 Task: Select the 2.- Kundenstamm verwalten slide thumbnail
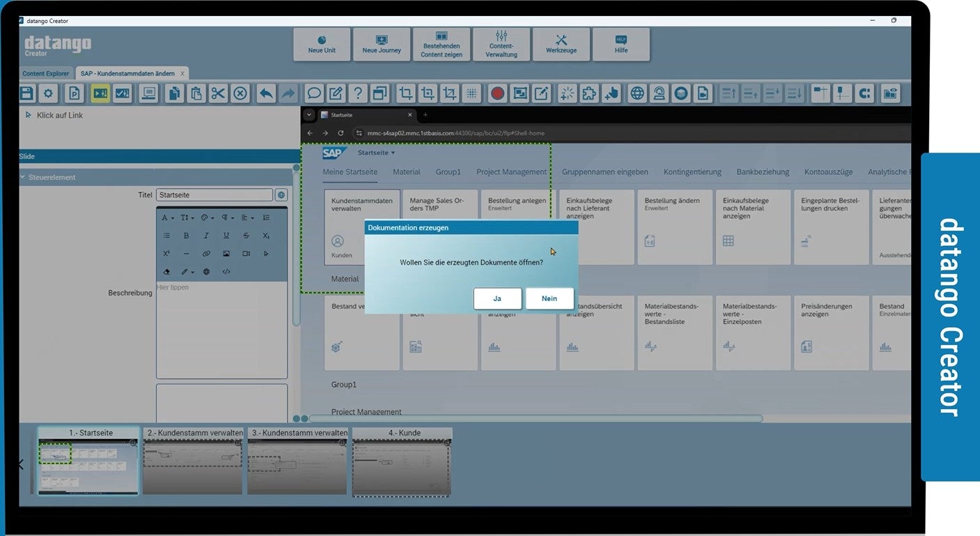pos(193,461)
